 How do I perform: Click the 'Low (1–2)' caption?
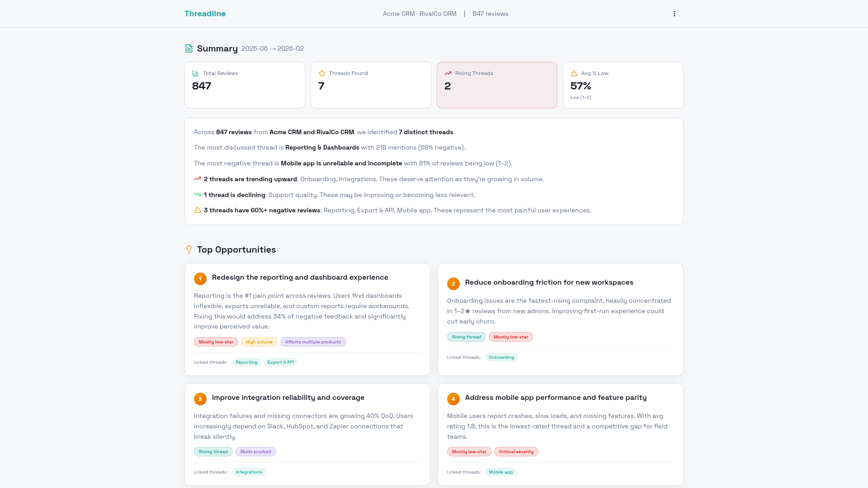pyautogui.click(x=580, y=98)
